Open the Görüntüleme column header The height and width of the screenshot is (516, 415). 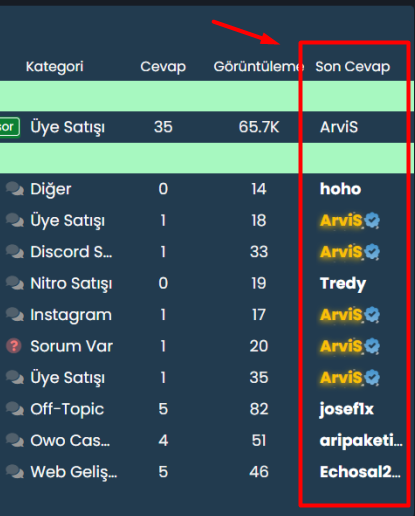(259, 67)
